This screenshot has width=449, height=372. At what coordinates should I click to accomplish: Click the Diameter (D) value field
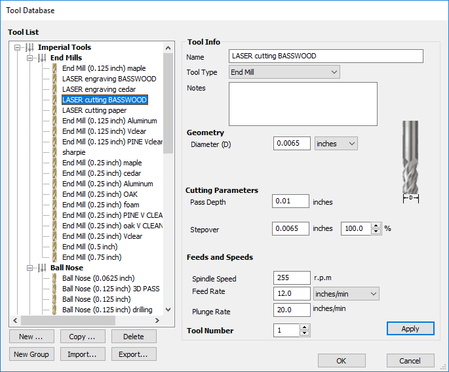292,143
